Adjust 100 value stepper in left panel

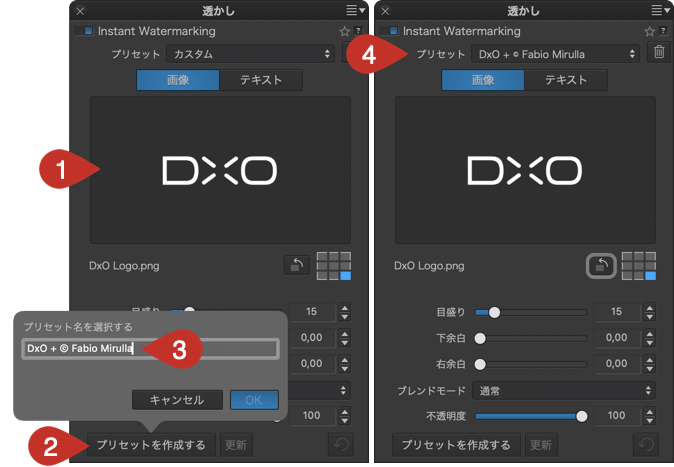(344, 416)
